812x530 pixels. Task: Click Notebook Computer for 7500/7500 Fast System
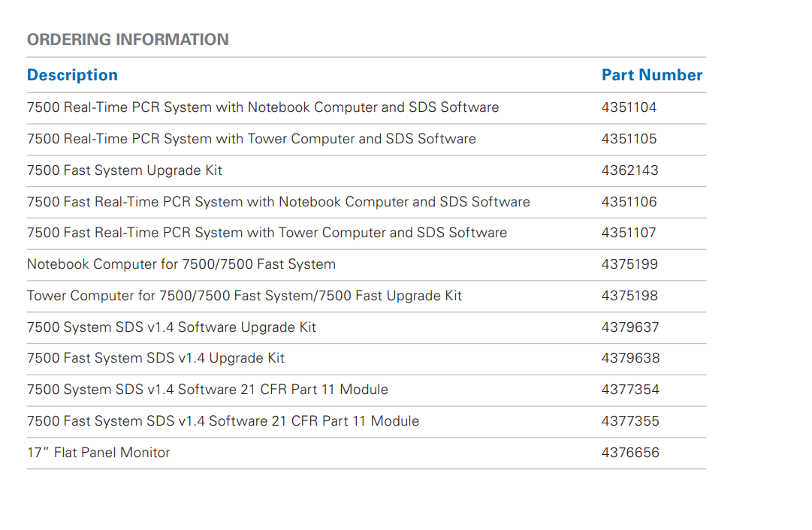tap(181, 264)
